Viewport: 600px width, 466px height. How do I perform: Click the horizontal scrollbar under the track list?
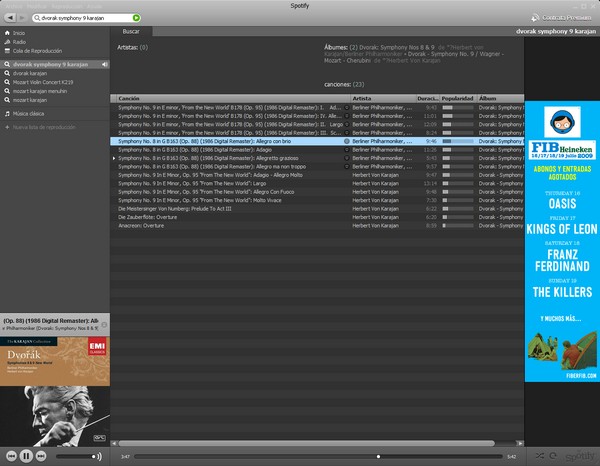306,443
